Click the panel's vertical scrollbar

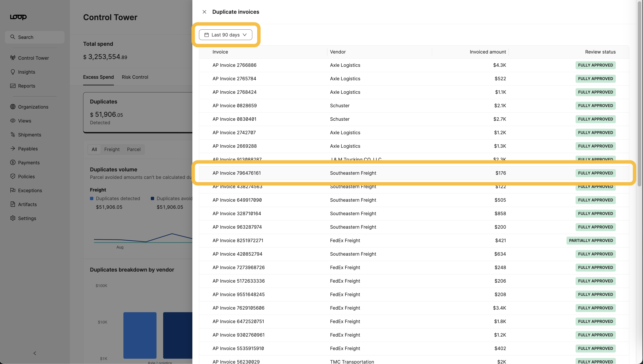639,94
